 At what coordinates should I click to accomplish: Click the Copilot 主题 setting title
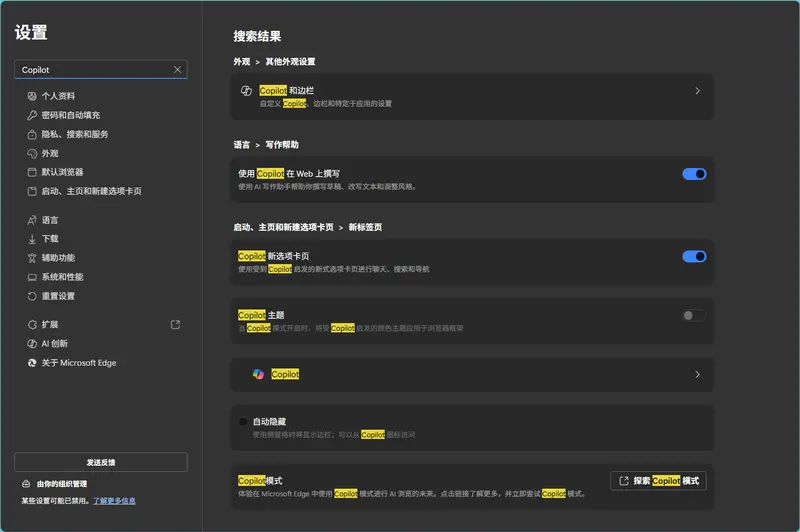point(261,315)
